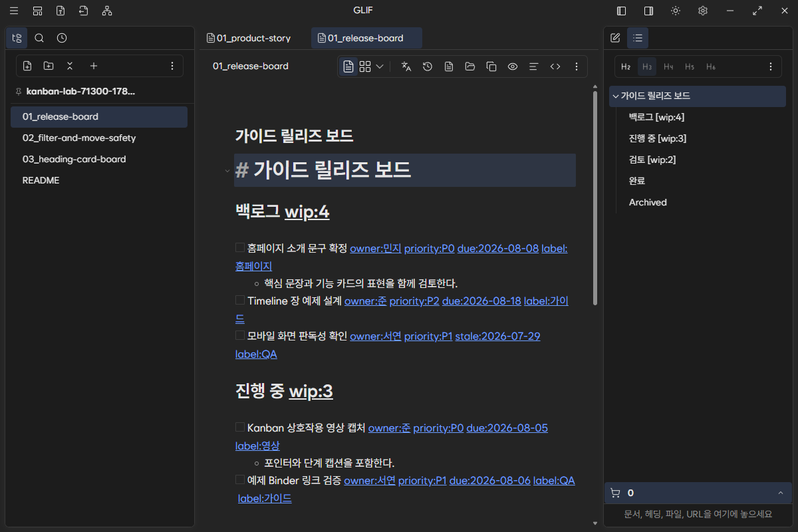Select the H6 heading level filter
Screen dimensions: 798x532
pyautogui.click(x=711, y=66)
